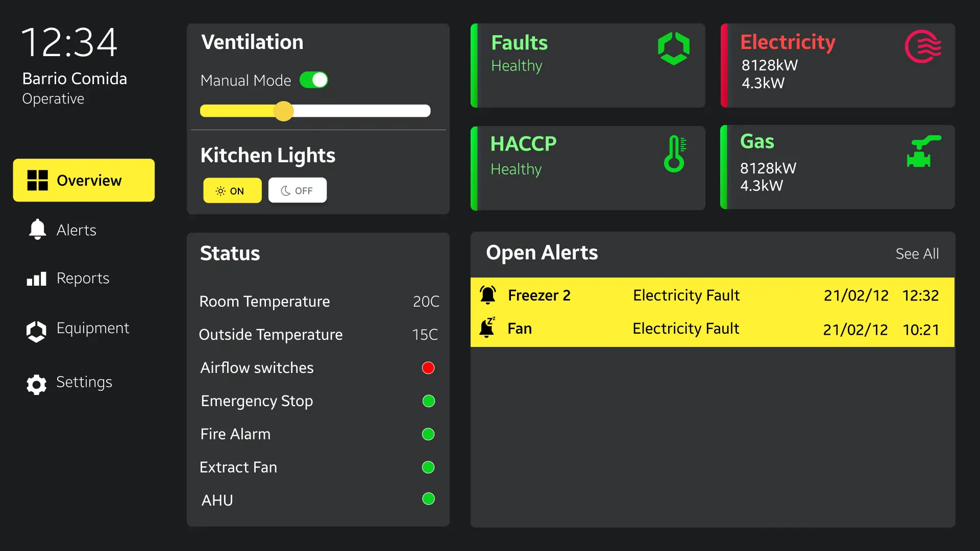Click the Freezer 2 electricity fault alert
980x551 pixels.
pyautogui.click(x=712, y=295)
